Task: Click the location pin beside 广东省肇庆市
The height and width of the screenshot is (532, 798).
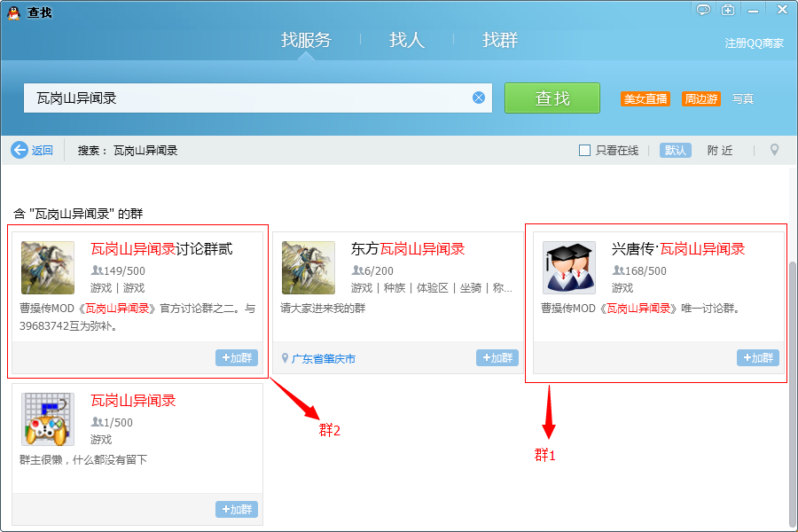Action: click(285, 358)
